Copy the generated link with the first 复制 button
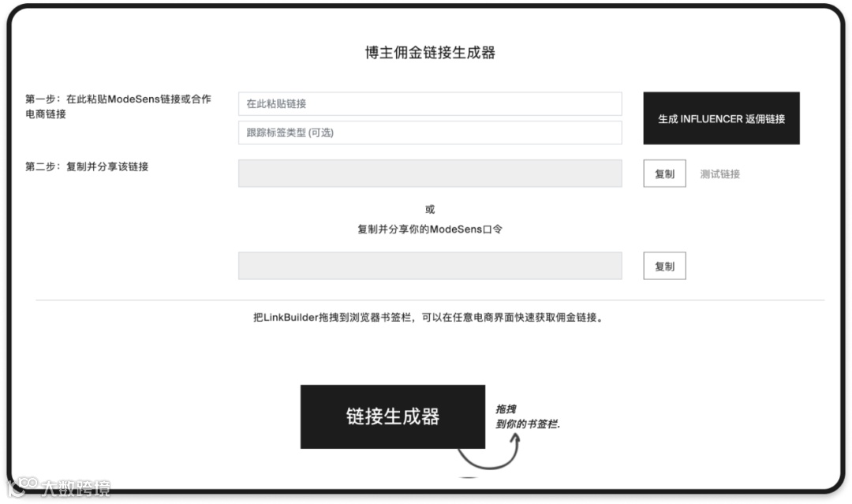This screenshot has width=852, height=504. click(x=664, y=174)
